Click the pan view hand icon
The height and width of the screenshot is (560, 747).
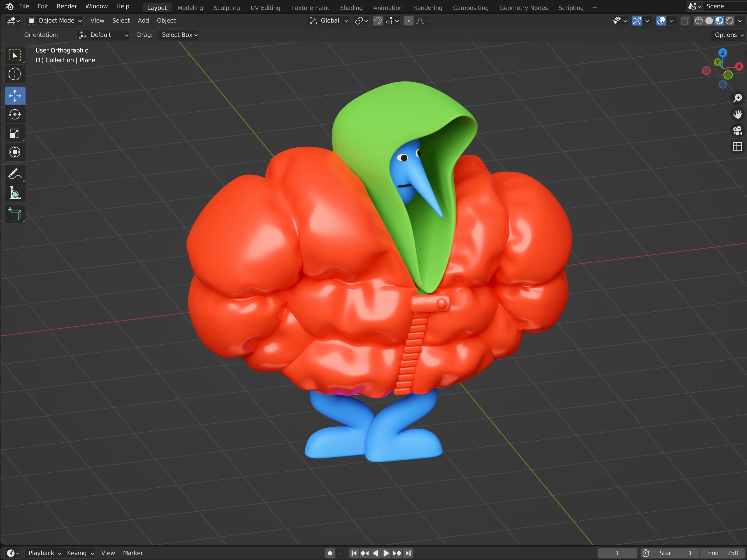pos(737,114)
